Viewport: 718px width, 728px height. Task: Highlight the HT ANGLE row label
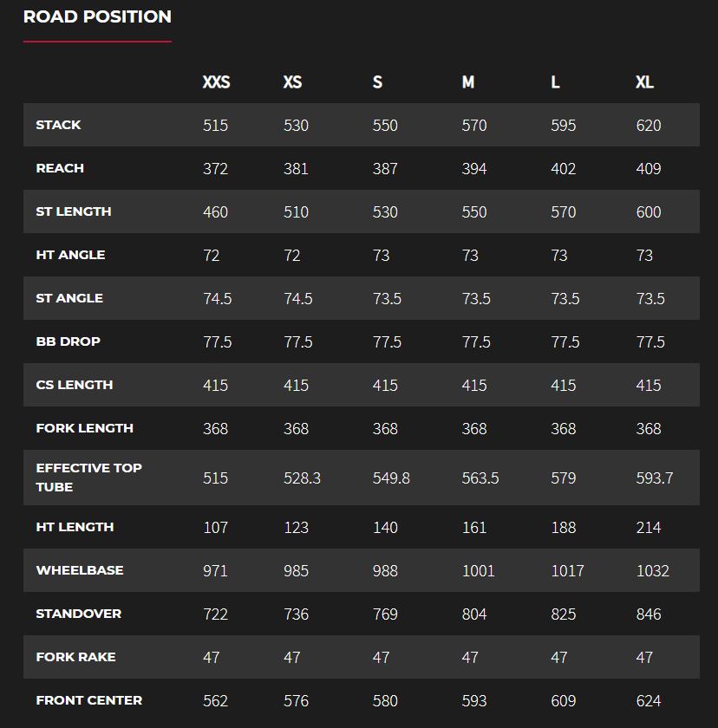point(70,255)
